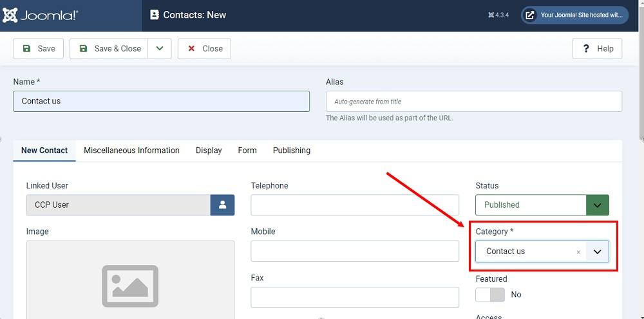Click the Alias input field
This screenshot has height=319, width=644.
474,101
